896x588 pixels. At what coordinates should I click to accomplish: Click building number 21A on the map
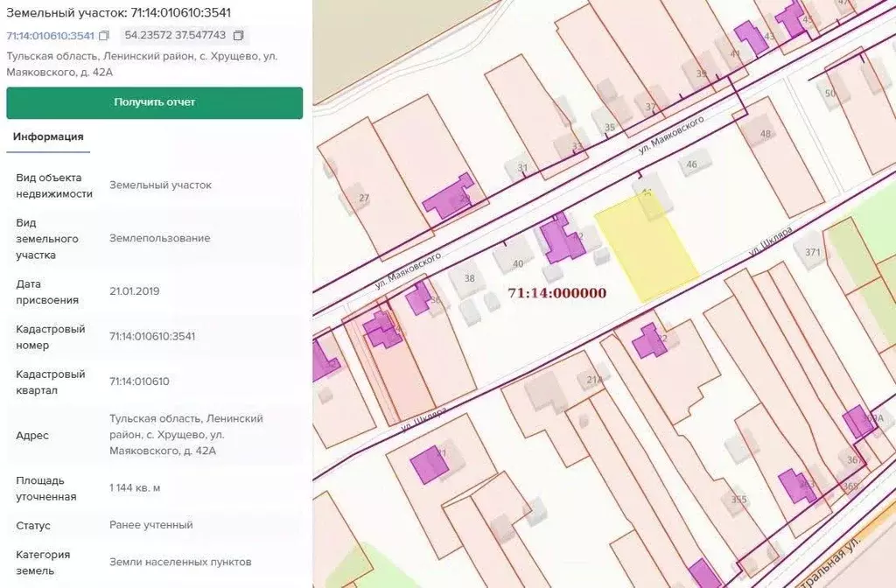(595, 379)
